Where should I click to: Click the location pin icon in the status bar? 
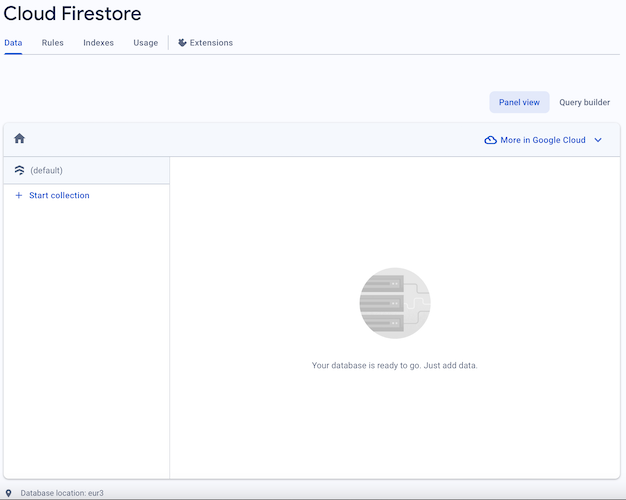pos(8,493)
